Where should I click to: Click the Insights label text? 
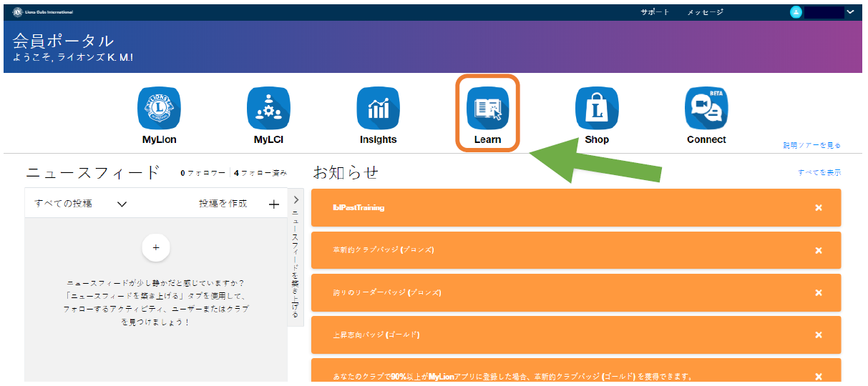tap(378, 140)
